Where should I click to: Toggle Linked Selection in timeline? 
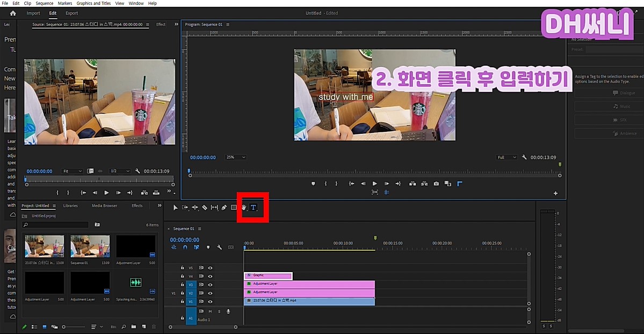(197, 247)
